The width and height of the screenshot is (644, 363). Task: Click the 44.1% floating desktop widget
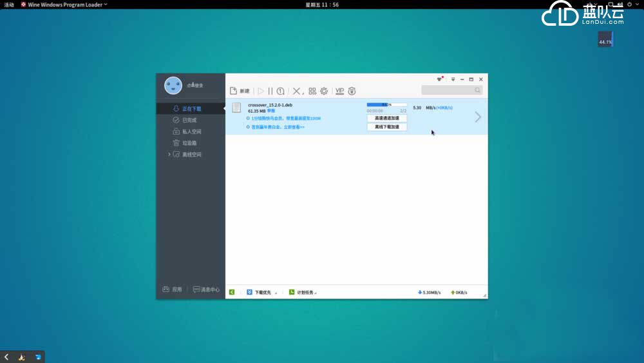[605, 39]
